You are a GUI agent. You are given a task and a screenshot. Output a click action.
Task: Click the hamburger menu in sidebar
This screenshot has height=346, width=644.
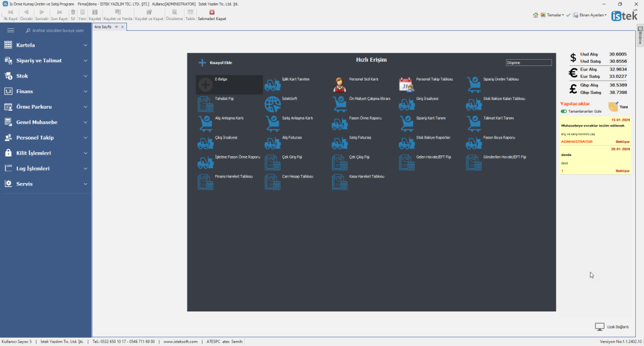[11, 30]
